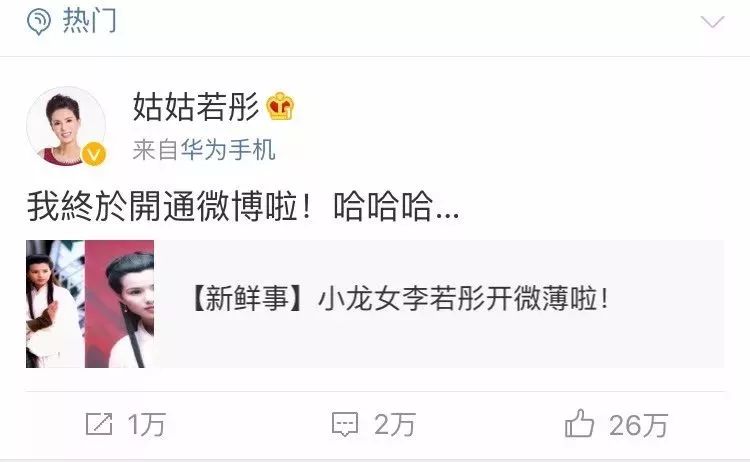Click the 1万 repost count
The width and height of the screenshot is (750, 462).
click(147, 425)
